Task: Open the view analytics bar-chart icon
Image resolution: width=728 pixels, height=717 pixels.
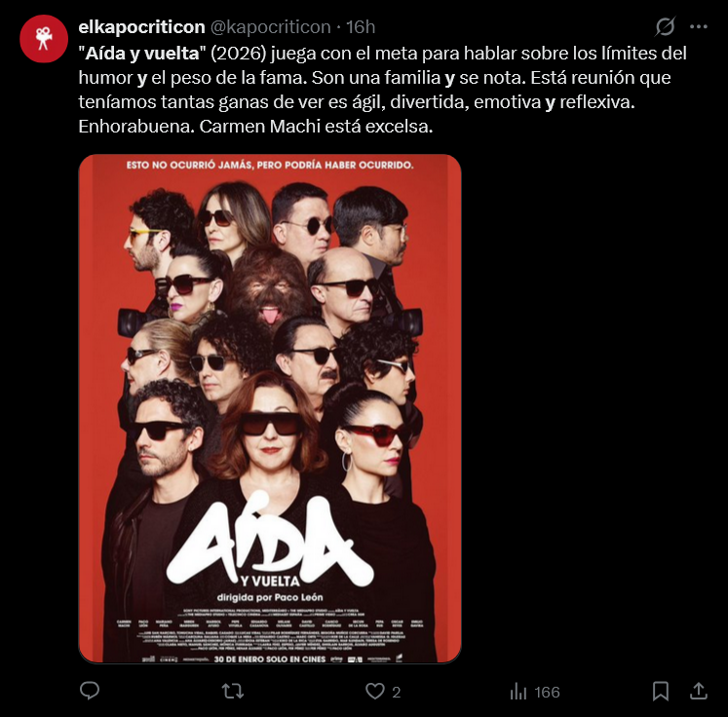Action: [x=518, y=692]
